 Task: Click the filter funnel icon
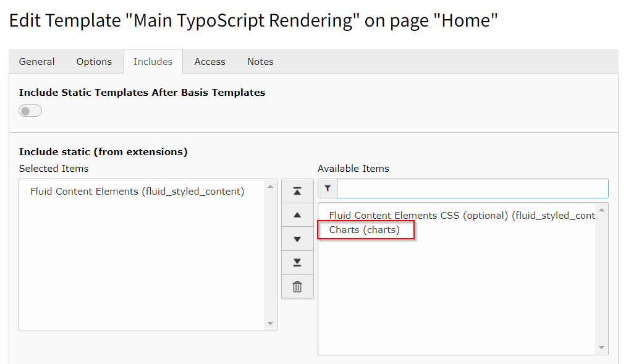(x=327, y=188)
